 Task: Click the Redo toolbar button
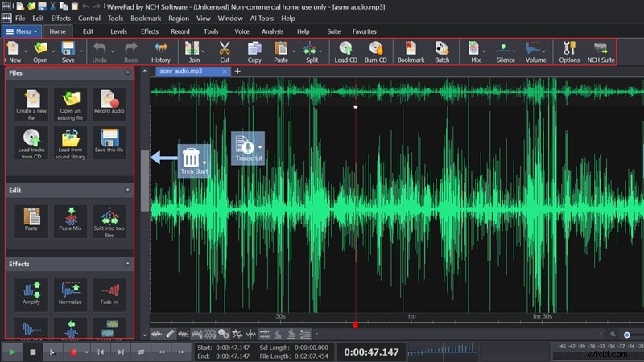(130, 51)
